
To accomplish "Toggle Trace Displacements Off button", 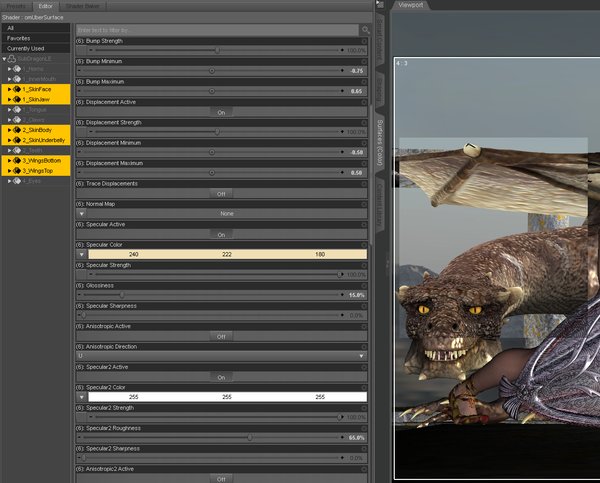I will pyautogui.click(x=221, y=193).
